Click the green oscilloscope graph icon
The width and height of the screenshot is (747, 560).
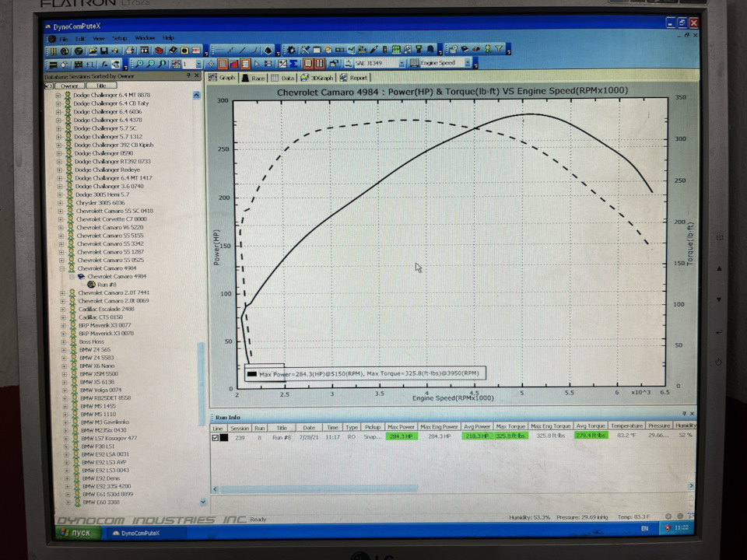click(396, 50)
